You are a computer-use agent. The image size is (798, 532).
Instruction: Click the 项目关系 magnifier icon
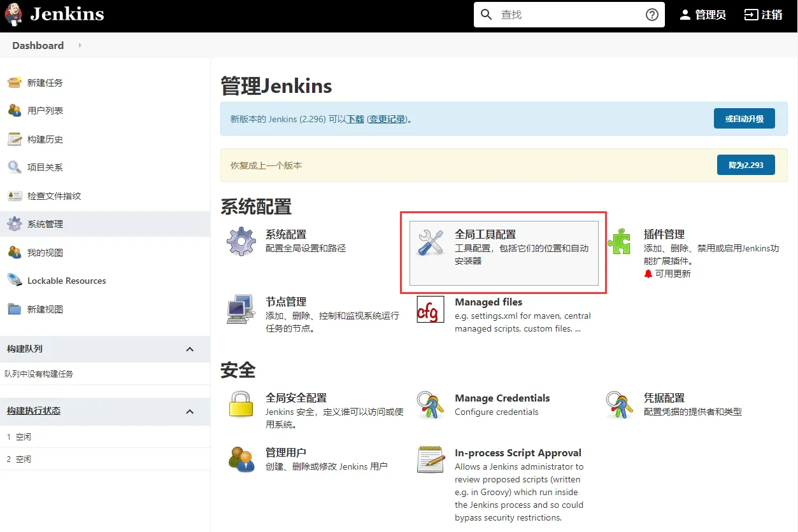point(14,167)
